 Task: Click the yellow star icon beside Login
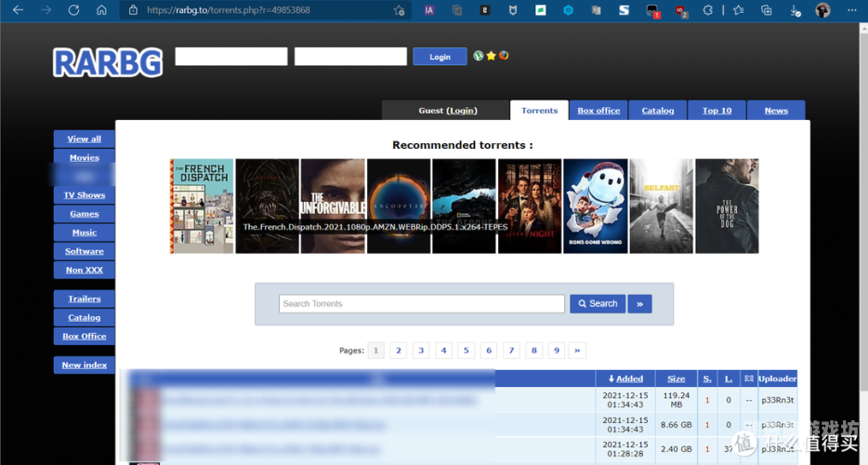pyautogui.click(x=491, y=56)
